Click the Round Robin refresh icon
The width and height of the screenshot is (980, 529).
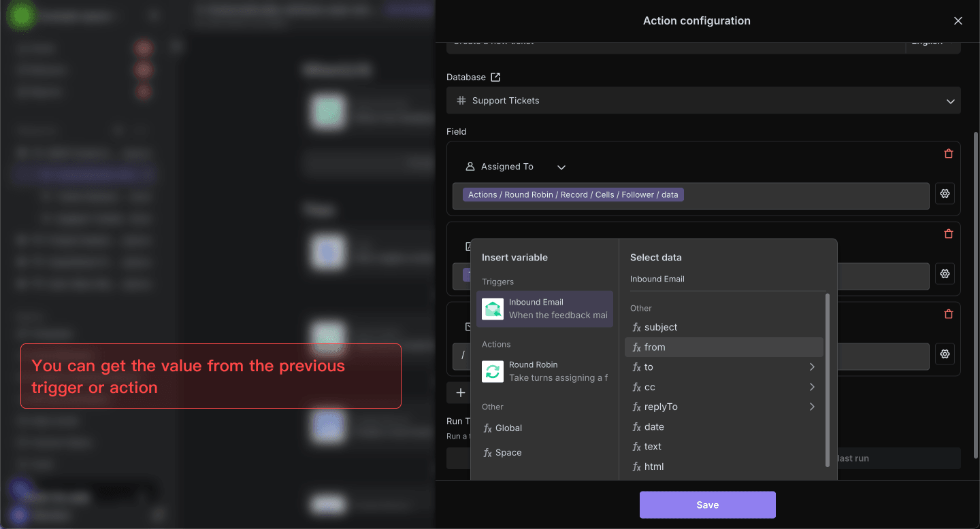click(493, 371)
